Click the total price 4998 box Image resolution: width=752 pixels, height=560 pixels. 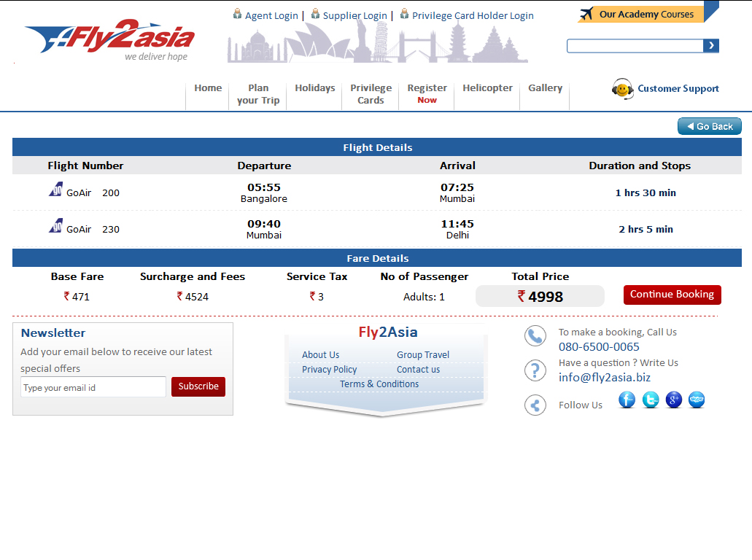540,296
